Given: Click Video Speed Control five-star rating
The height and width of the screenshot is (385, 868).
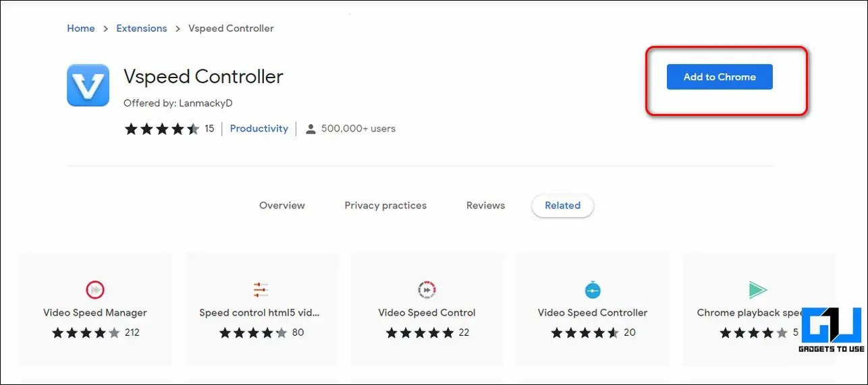Looking at the screenshot, I should tap(420, 332).
